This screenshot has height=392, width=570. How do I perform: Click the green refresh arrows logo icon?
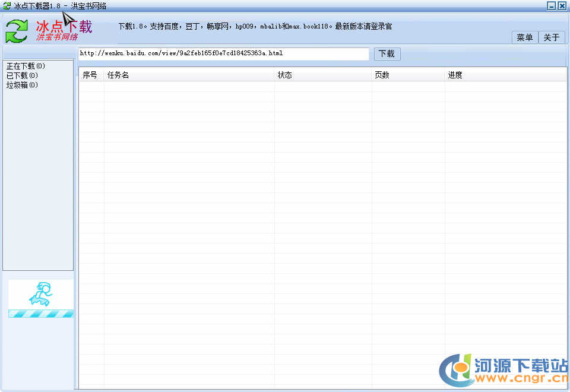click(x=17, y=31)
